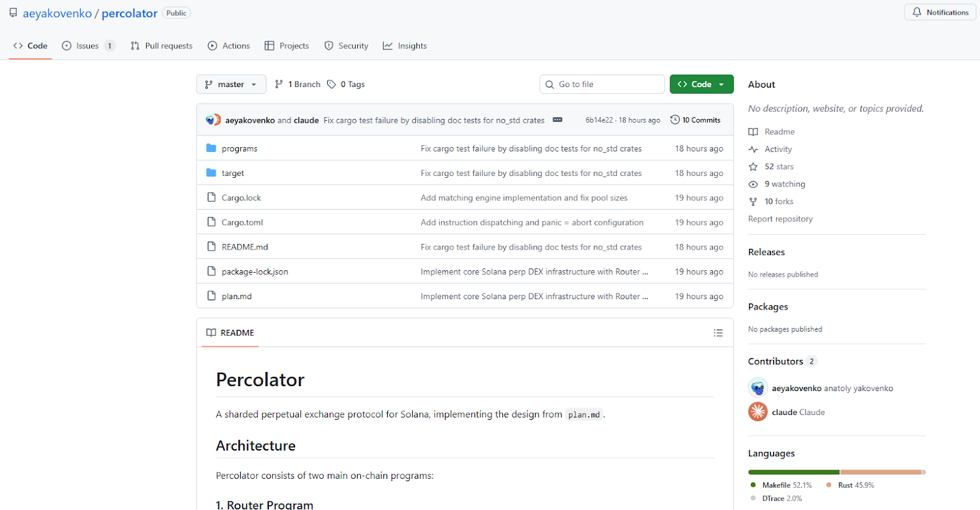The image size is (980, 510).
Task: Expand the green Code dropdown
Action: [x=701, y=85]
